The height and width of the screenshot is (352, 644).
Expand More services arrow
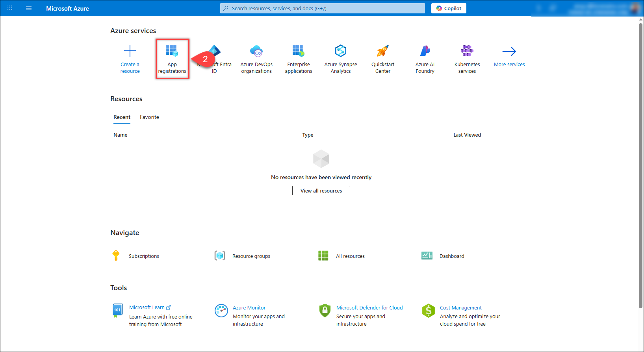click(509, 52)
